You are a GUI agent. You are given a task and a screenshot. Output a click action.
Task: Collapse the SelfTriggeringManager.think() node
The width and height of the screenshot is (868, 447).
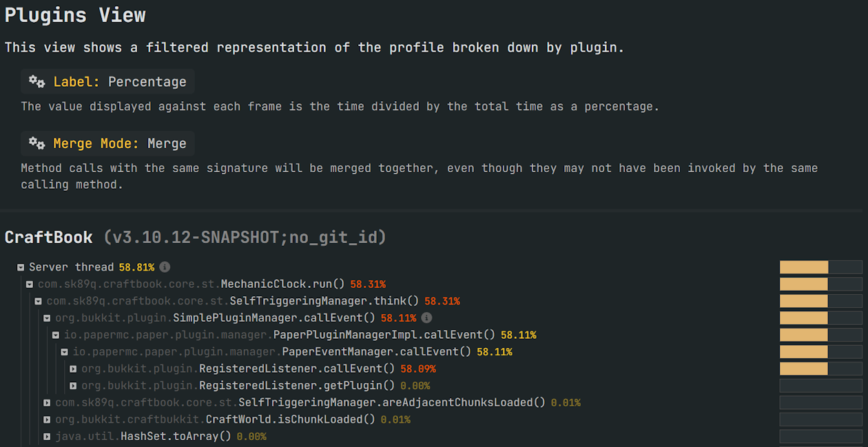click(38, 301)
